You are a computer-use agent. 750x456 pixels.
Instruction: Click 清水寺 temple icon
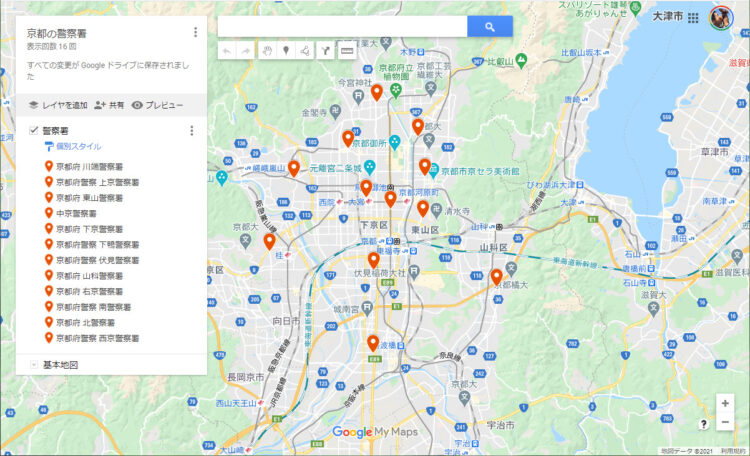tap(436, 210)
